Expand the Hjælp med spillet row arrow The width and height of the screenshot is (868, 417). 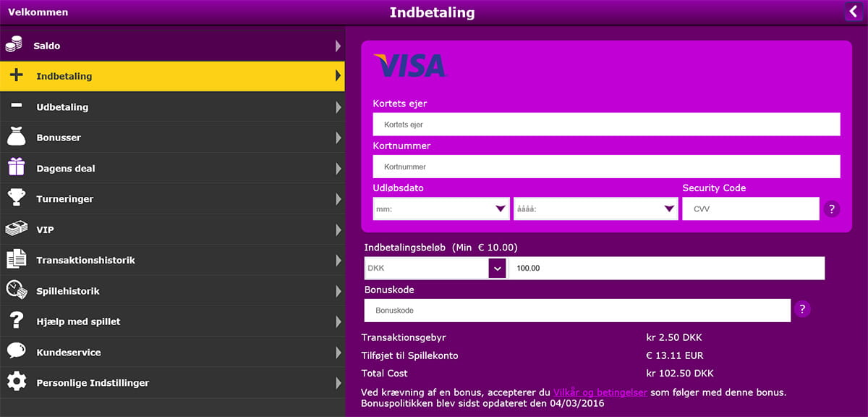338,321
